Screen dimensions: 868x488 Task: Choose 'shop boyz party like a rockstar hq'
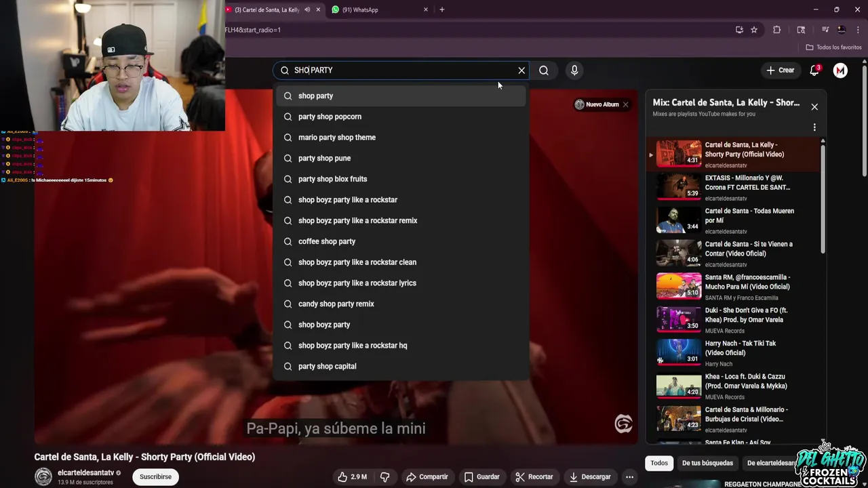pos(401,346)
